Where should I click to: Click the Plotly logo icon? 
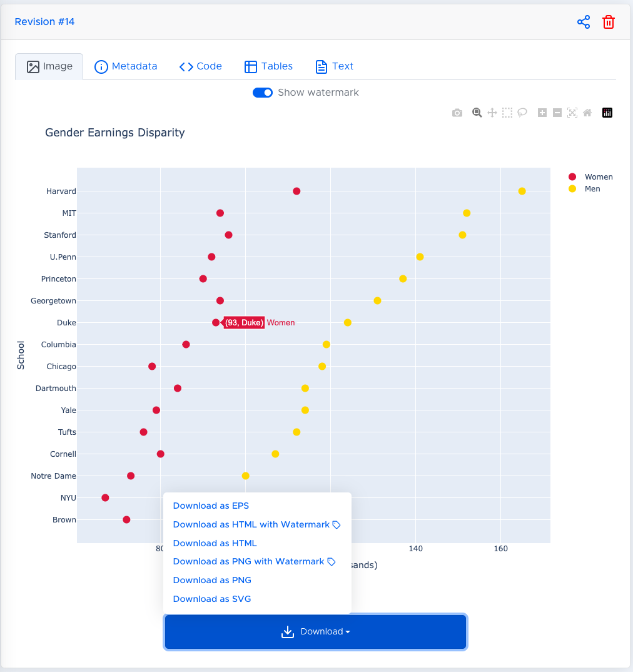pyautogui.click(x=607, y=113)
